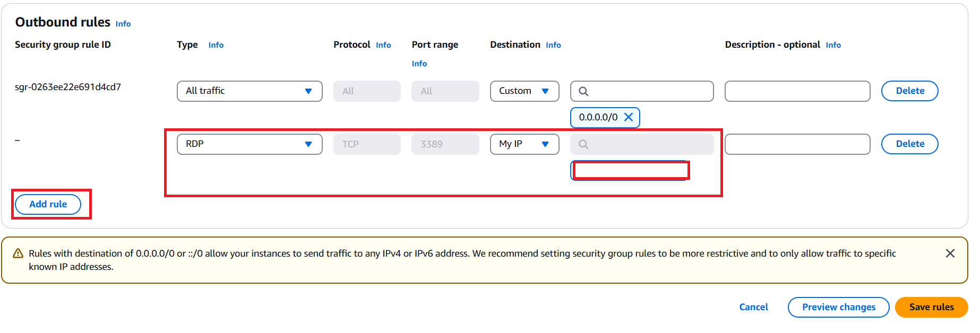This screenshot has height=333, width=980.
Task: Click the warning triangle icon in banner
Action: tap(18, 253)
